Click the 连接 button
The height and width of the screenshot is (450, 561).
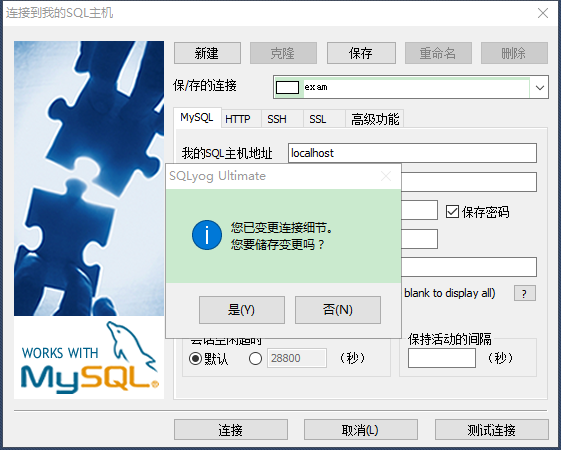[231, 430]
